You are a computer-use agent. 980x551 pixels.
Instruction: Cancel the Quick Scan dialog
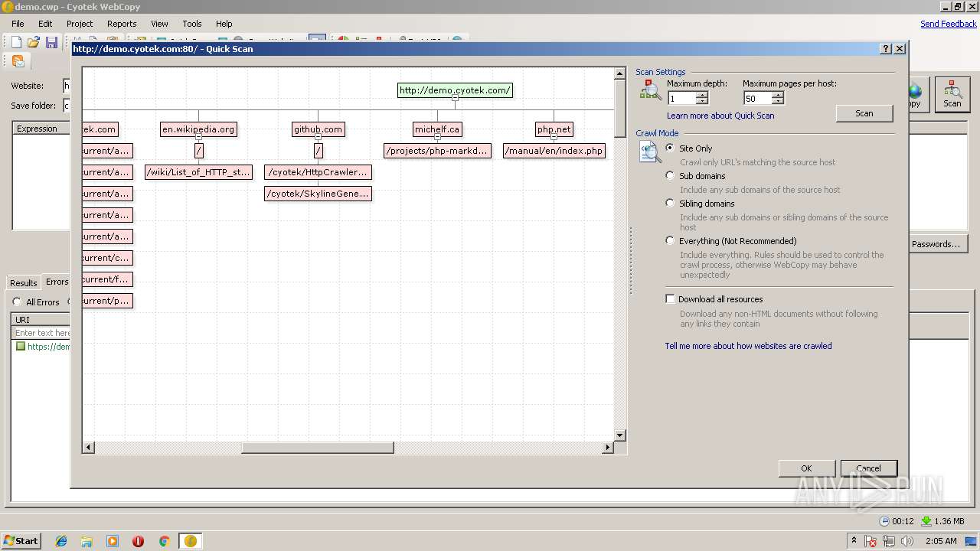tap(868, 468)
